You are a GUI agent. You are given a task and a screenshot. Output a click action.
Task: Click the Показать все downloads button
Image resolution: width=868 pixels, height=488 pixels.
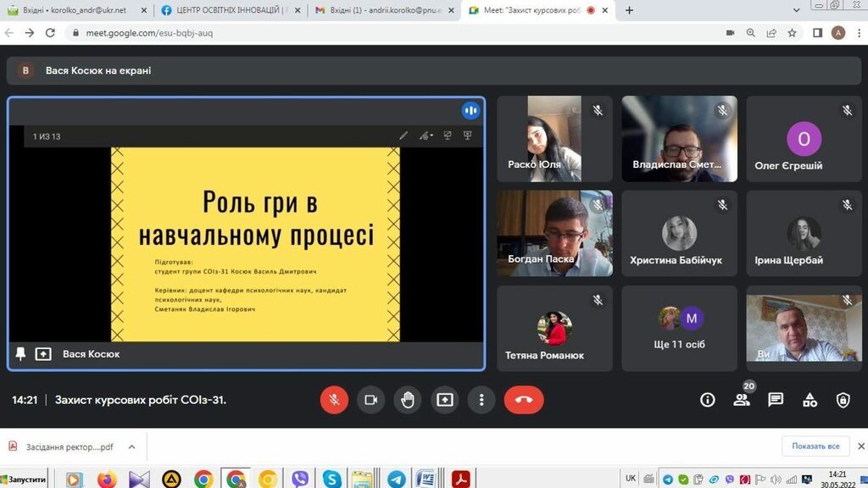(815, 446)
